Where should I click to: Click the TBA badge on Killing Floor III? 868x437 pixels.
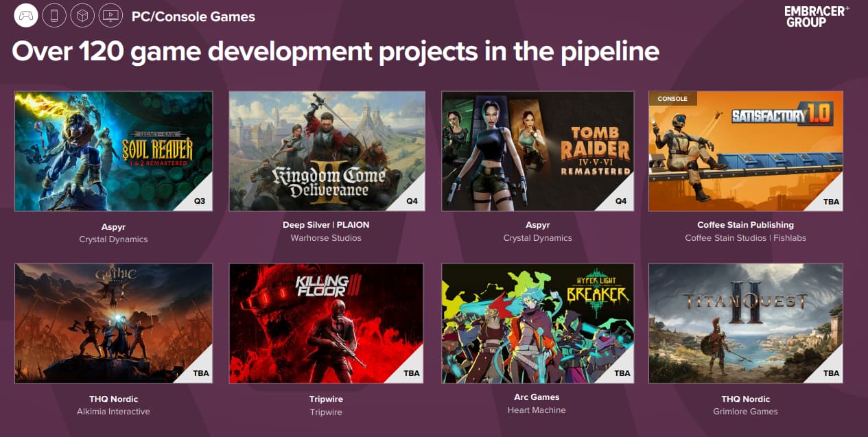click(411, 373)
